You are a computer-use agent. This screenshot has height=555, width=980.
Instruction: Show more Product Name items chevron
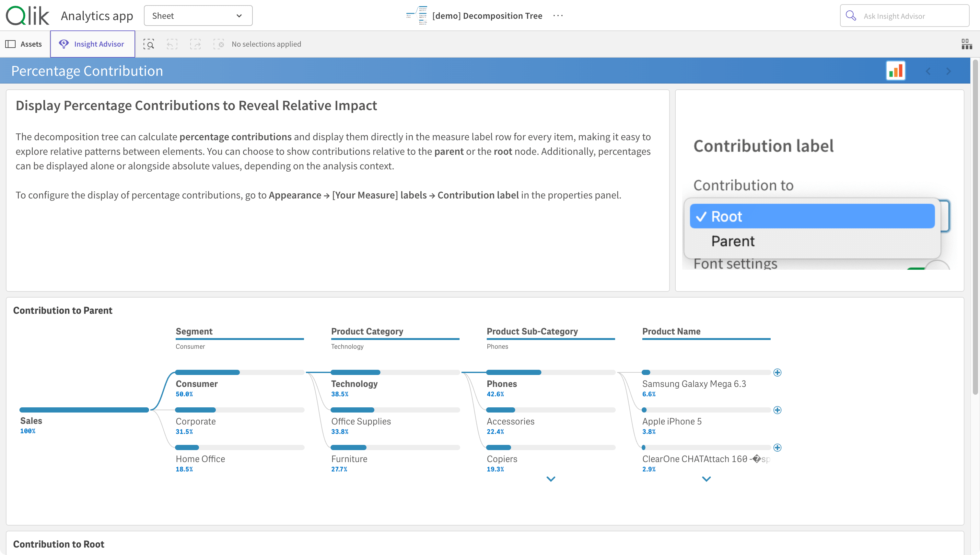[x=706, y=479]
